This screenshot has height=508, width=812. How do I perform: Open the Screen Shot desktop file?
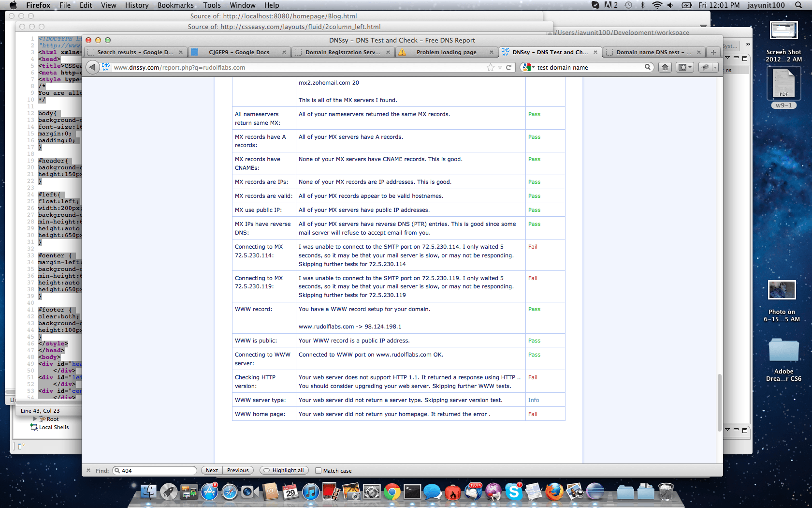coord(783,42)
